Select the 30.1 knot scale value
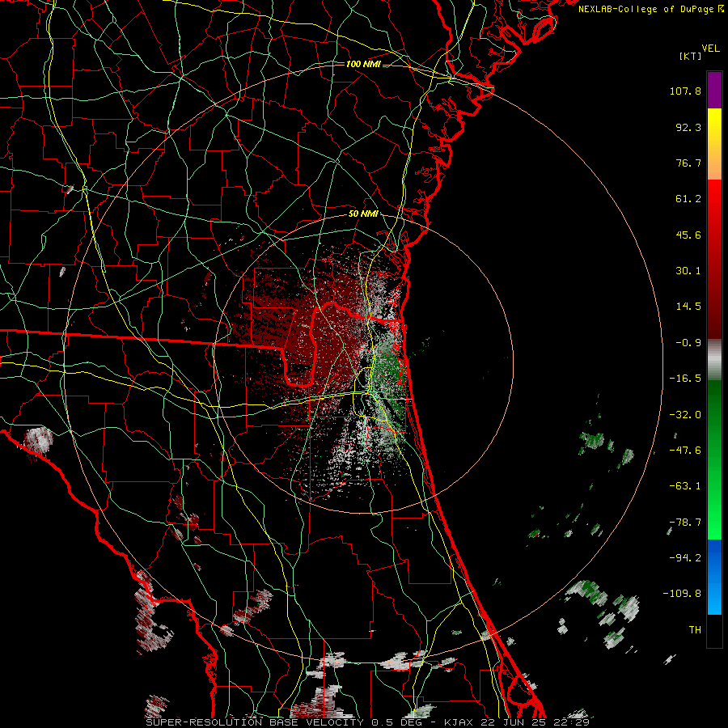The image size is (728, 728). (x=688, y=271)
